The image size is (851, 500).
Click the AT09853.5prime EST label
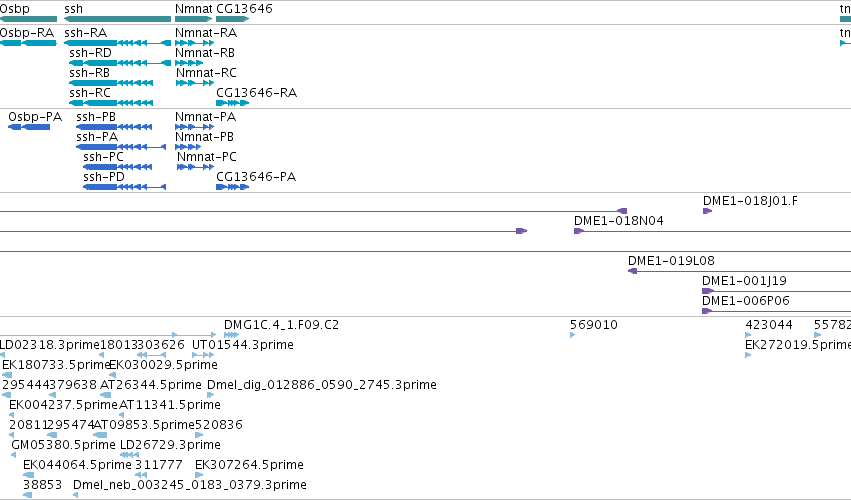[144, 425]
